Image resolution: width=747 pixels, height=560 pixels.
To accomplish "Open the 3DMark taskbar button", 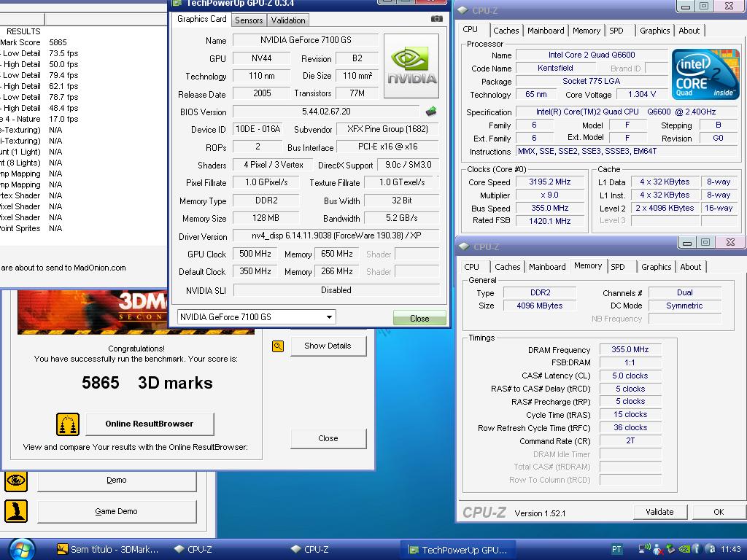I will [108, 550].
